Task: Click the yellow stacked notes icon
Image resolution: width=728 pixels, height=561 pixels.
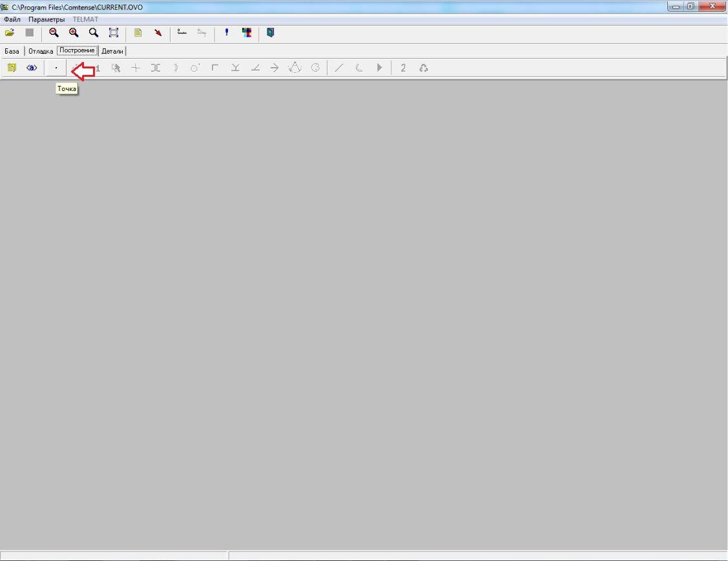Action: pos(12,68)
